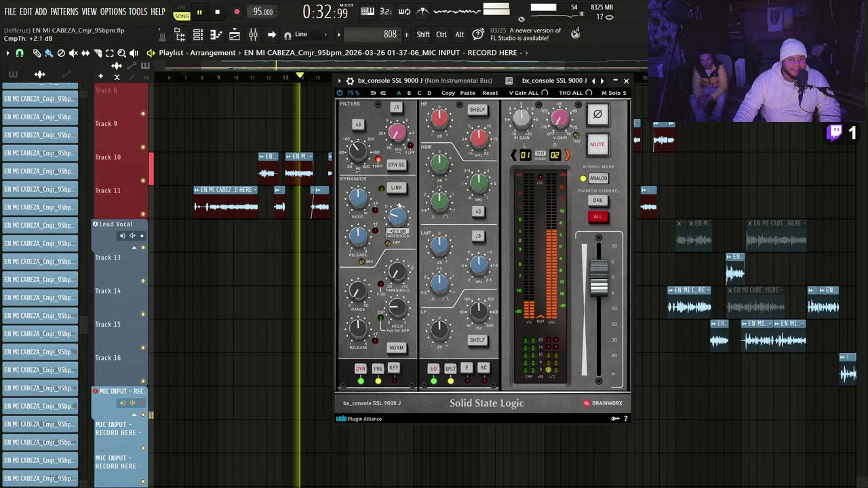This screenshot has width=868, height=488.
Task: Open the Playlist - Arrangement breadcrumb dropdown
Action: (x=197, y=53)
